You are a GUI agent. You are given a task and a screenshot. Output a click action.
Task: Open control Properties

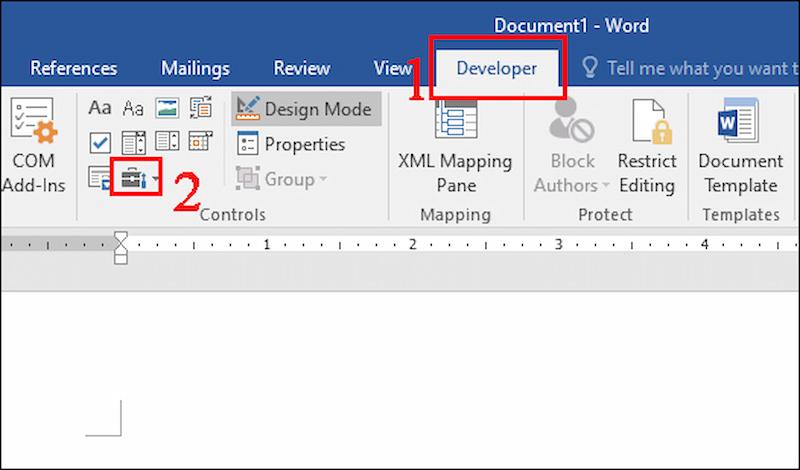[x=292, y=144]
